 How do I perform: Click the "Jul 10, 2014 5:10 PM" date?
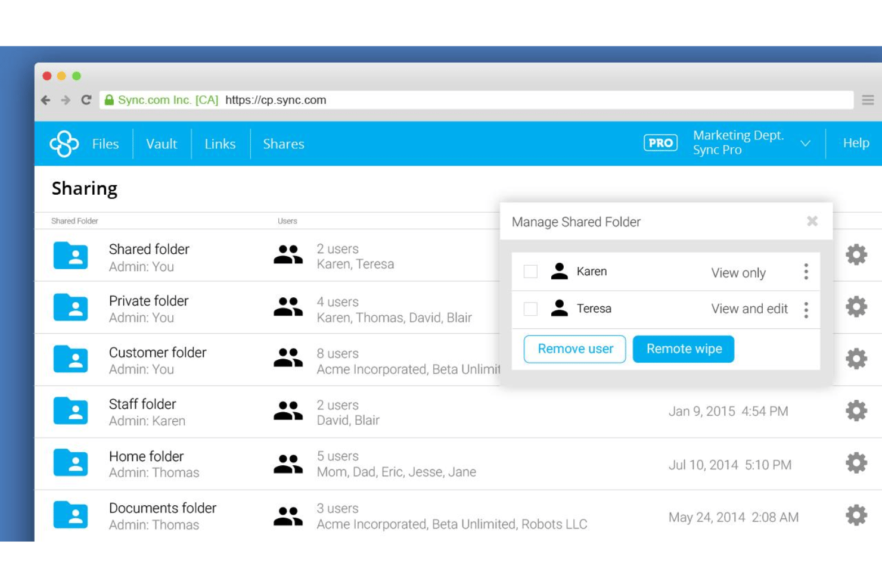pyautogui.click(x=730, y=465)
